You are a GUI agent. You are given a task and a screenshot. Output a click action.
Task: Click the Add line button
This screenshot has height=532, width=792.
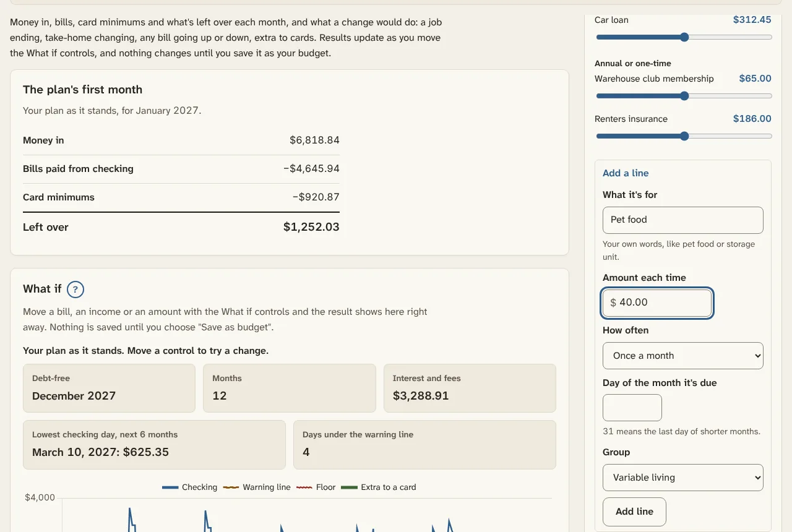(x=634, y=512)
